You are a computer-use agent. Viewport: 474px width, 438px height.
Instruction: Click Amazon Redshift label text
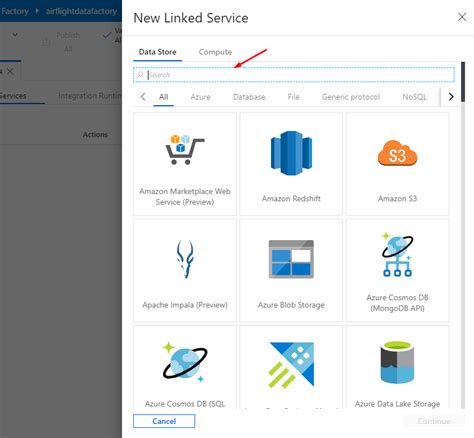pos(291,199)
